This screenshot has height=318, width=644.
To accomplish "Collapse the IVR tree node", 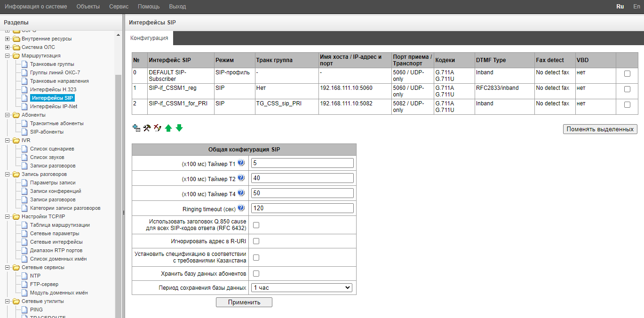I will [x=7, y=140].
